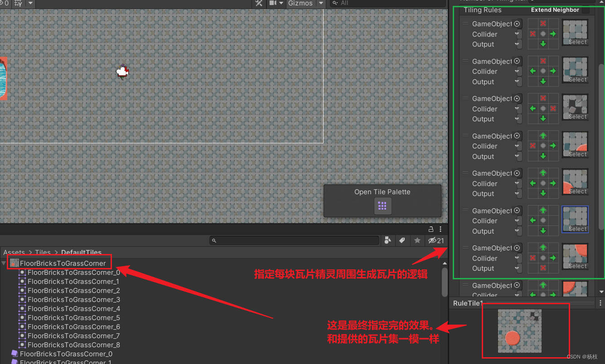Select sub-sprite FloorBricksToGrassCorner_4
The width and height of the screenshot is (605, 364).
tap(74, 309)
